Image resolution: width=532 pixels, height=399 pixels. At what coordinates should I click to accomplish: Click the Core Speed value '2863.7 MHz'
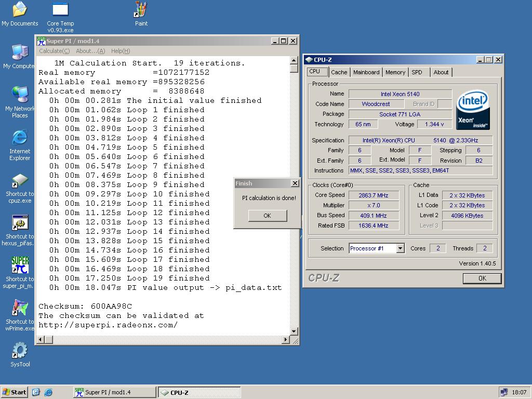(x=374, y=195)
